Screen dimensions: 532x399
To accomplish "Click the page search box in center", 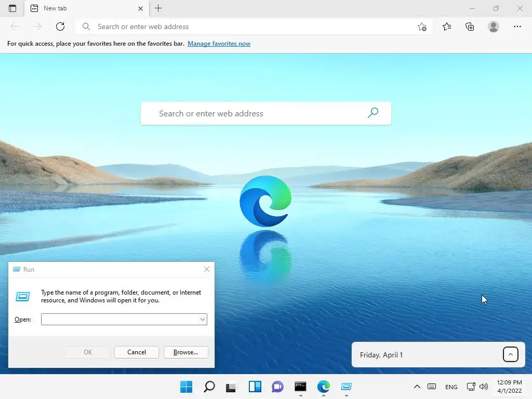I will coord(265,113).
